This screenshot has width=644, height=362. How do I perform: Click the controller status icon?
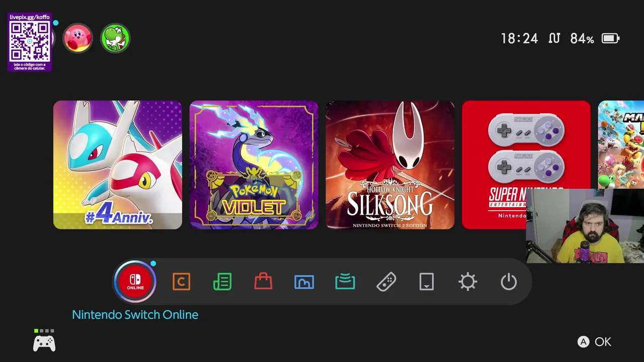pyautogui.click(x=44, y=341)
